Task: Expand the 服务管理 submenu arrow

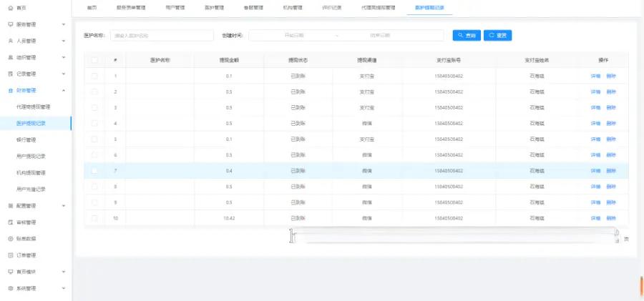Action: pyautogui.click(x=63, y=24)
